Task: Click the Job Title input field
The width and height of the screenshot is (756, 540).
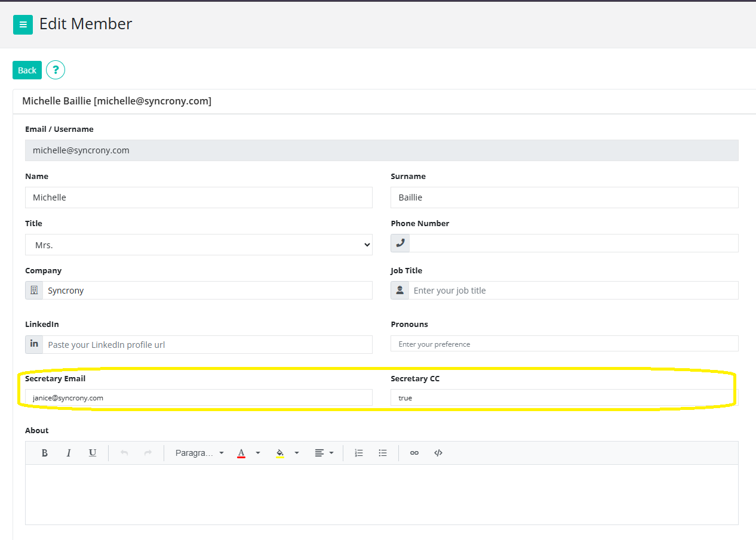Action: click(x=573, y=291)
